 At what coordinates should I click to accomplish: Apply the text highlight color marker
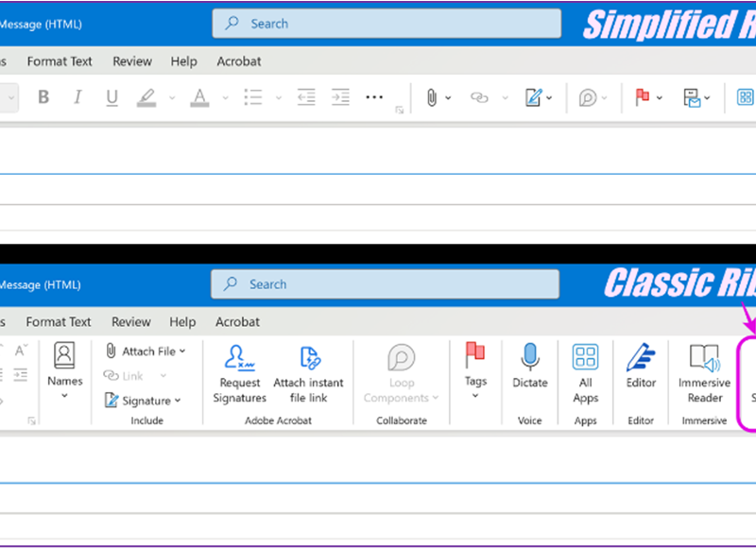click(x=146, y=97)
